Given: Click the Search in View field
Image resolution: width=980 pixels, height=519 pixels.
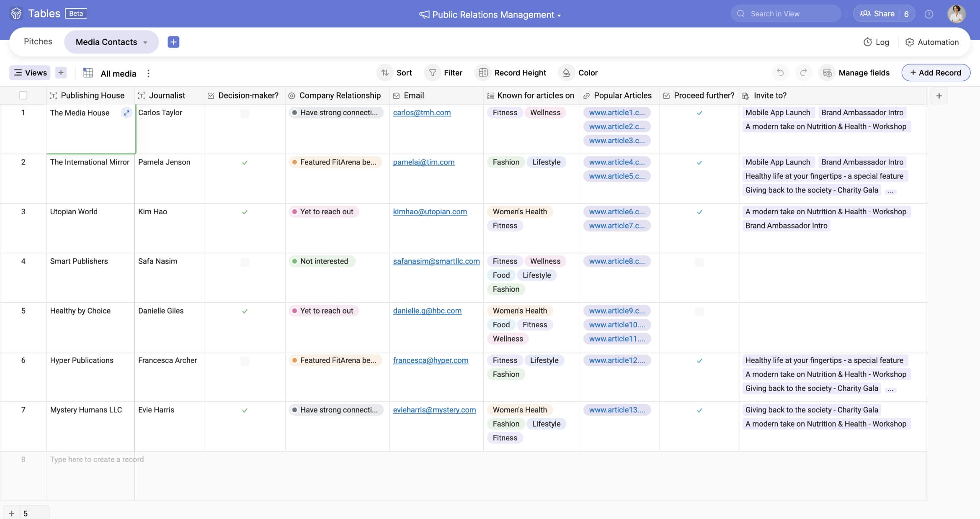Looking at the screenshot, I should [787, 14].
